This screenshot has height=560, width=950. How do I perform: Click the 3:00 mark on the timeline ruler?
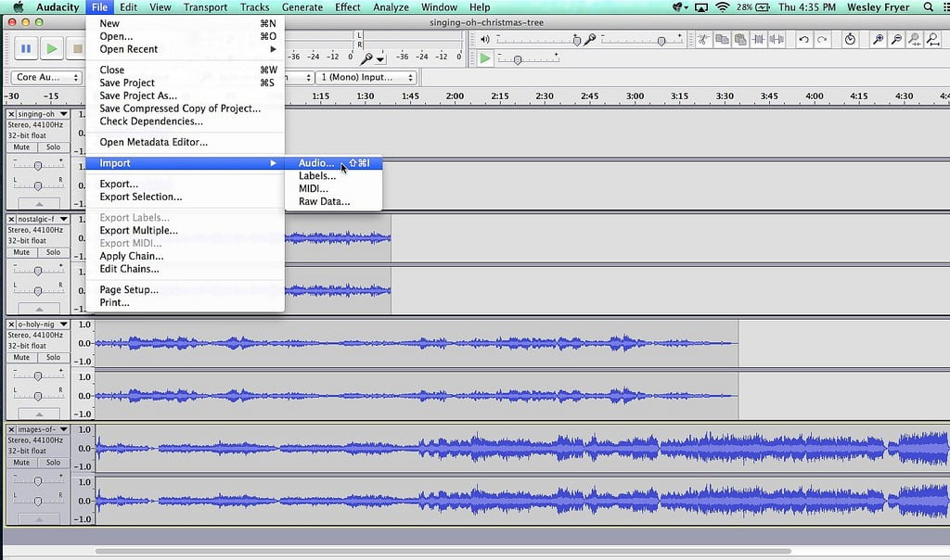635,96
